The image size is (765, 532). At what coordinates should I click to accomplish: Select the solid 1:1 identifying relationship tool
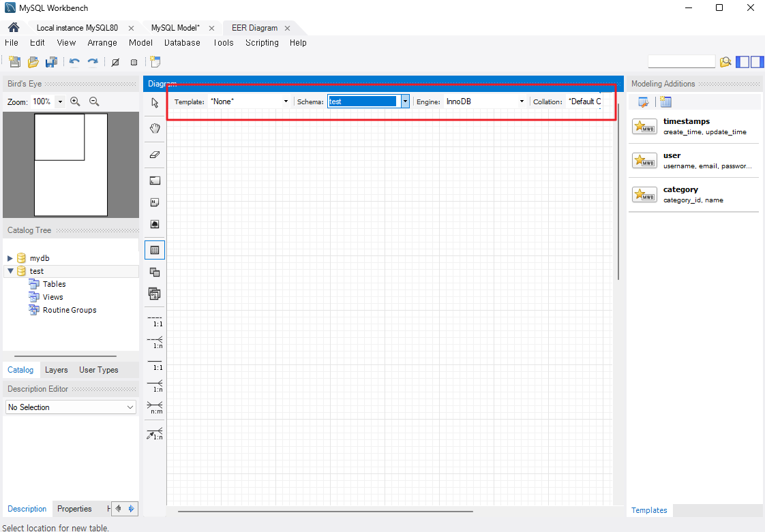point(155,364)
